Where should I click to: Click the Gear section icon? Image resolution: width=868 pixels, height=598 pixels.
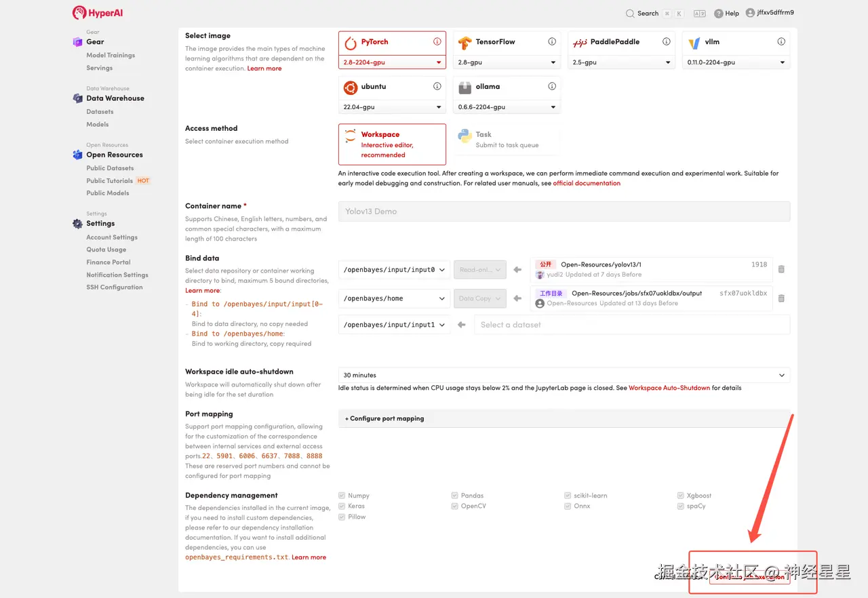click(x=77, y=42)
